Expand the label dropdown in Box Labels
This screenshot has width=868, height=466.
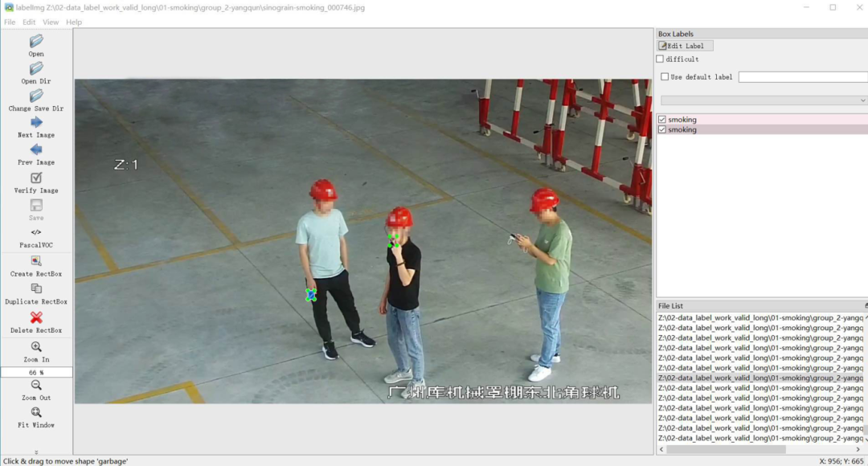click(862, 100)
